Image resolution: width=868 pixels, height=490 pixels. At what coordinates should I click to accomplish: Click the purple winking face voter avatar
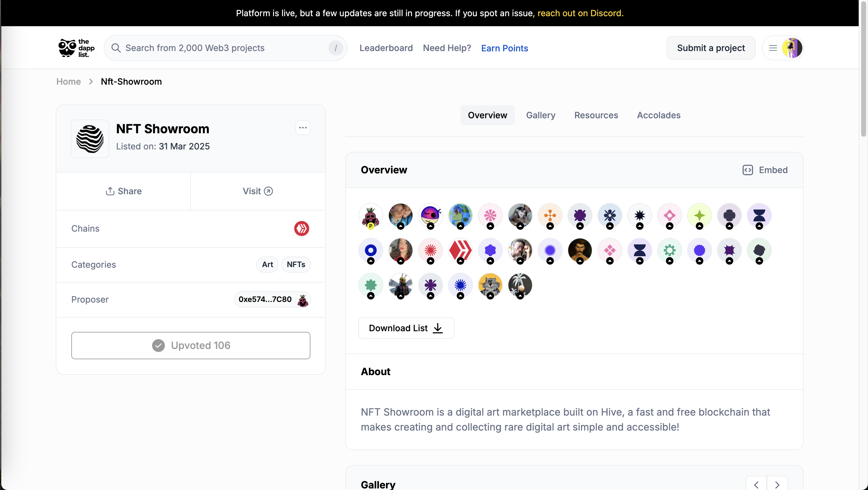click(430, 216)
